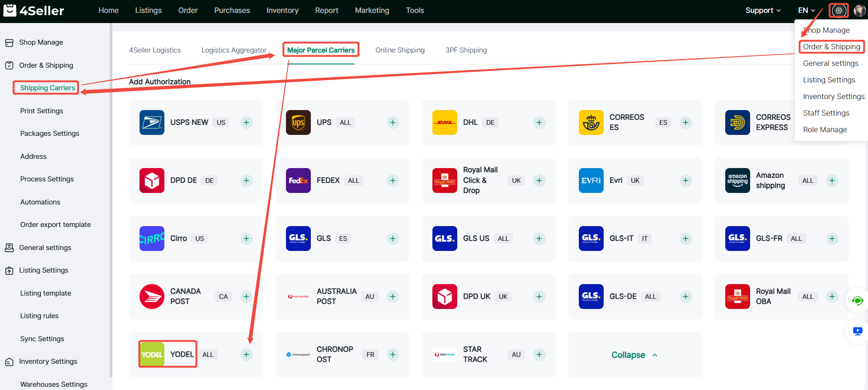Click the FedEx logo thumbnail
The image size is (868, 390).
point(298,180)
